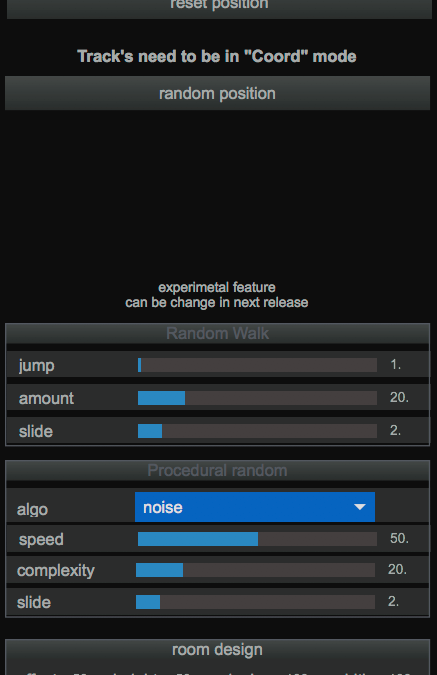437x675 pixels.
Task: Select Procedural random slide value showing 2.
Action: pyautogui.click(x=393, y=601)
